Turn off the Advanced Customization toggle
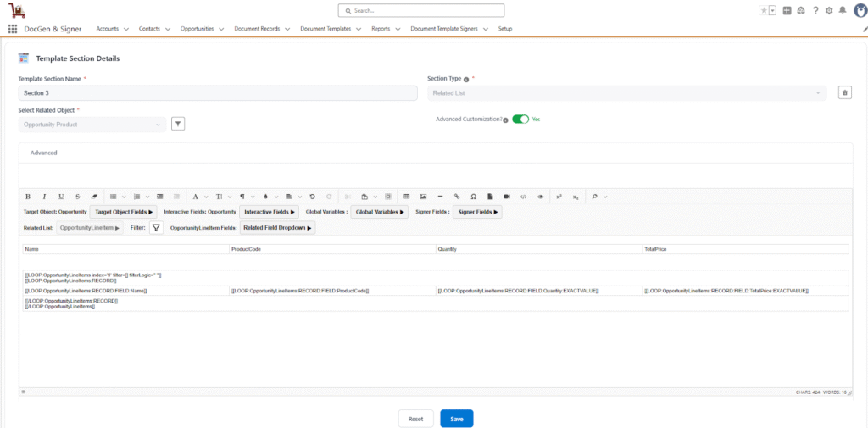Screen dimensions: 868x428 tap(520, 120)
